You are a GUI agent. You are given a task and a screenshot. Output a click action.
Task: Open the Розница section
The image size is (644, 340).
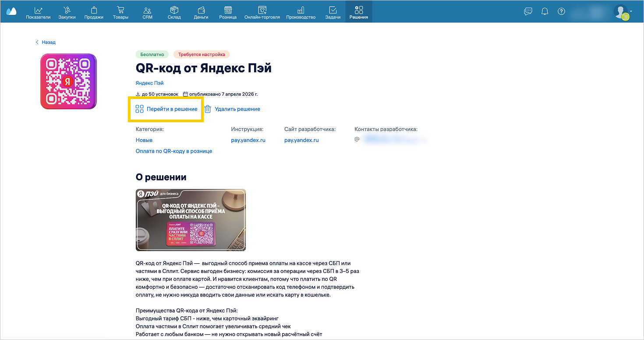pyautogui.click(x=228, y=12)
